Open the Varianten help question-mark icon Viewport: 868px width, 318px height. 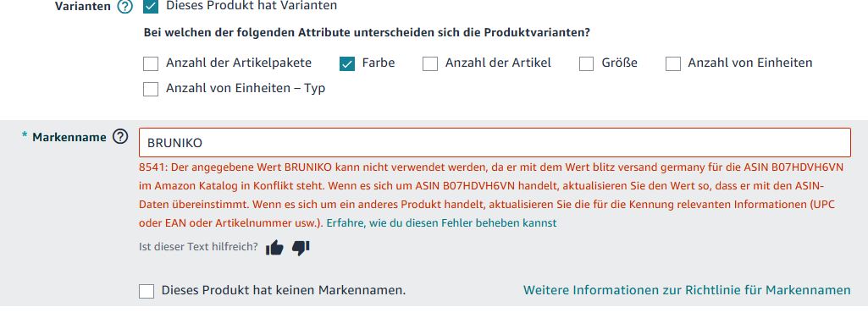125,7
